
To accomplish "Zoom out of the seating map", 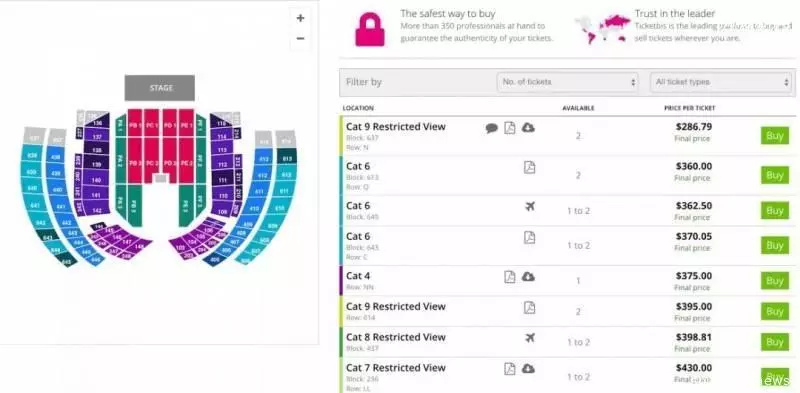I will point(300,39).
